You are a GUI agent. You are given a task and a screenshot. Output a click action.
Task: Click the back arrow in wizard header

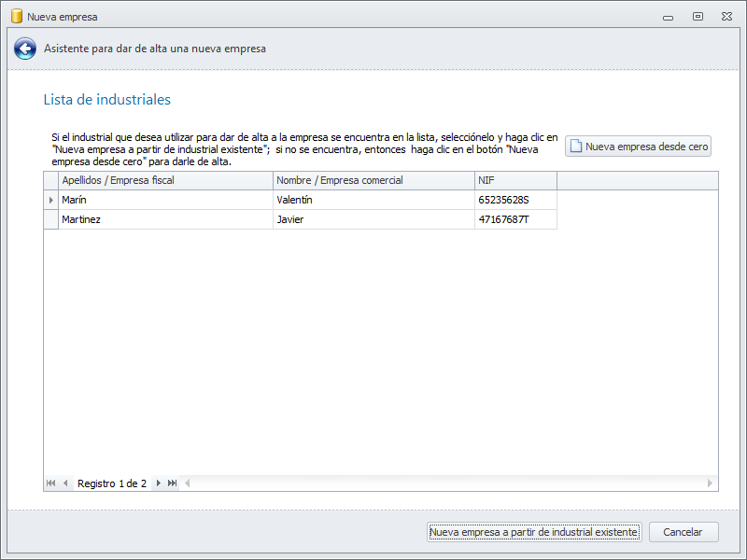click(x=25, y=49)
